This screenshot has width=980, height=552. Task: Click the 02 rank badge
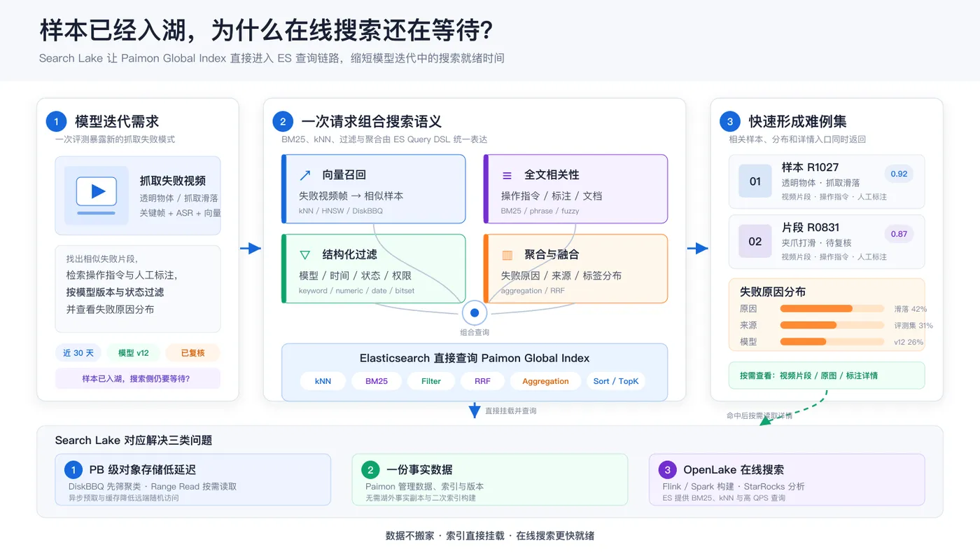pos(755,242)
